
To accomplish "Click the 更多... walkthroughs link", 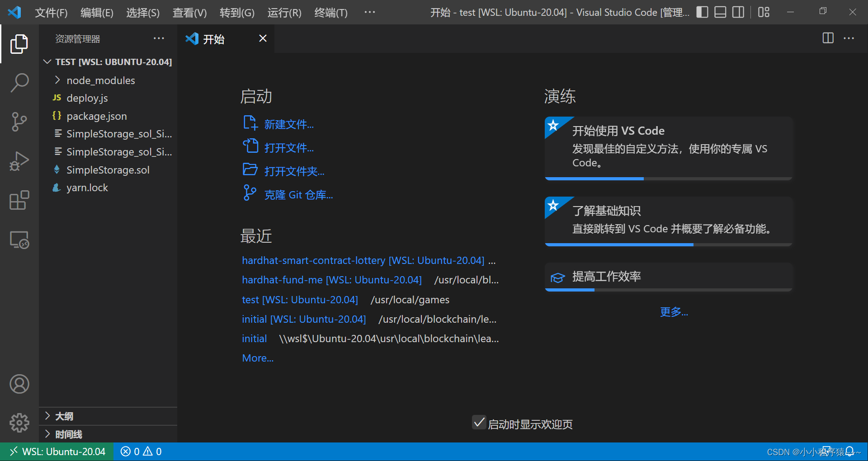I will pos(674,312).
